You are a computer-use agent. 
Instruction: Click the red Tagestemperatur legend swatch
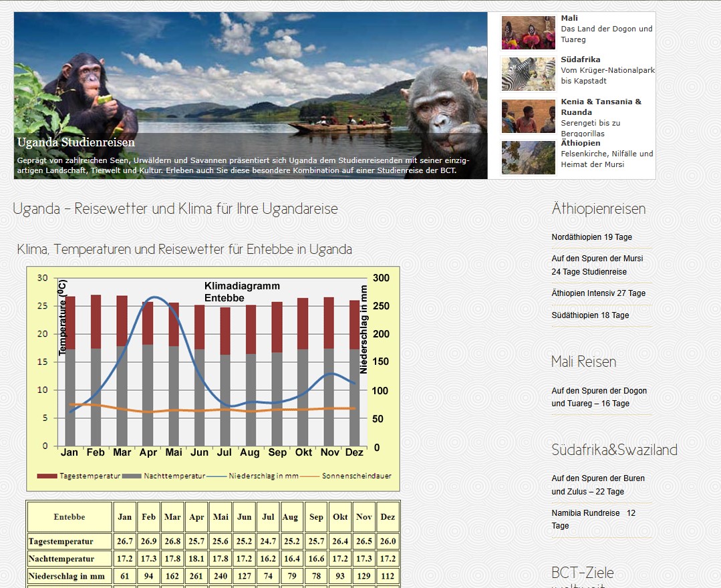pos(47,476)
